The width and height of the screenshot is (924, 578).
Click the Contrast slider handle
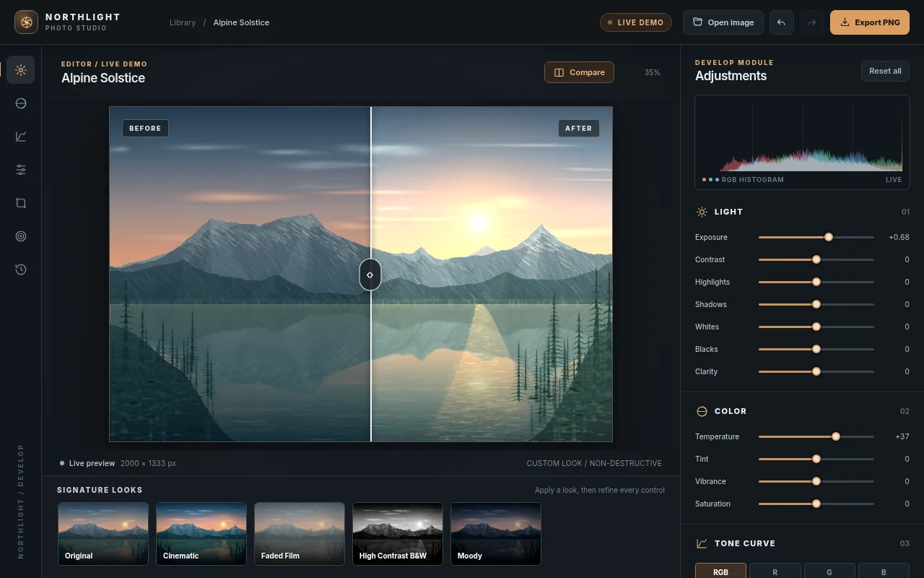pos(816,259)
